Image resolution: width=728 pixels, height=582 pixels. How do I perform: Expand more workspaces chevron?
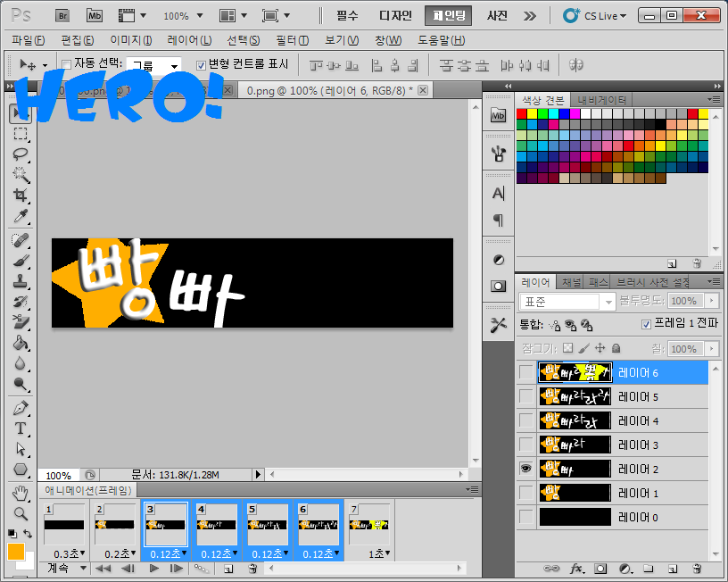coord(529,16)
